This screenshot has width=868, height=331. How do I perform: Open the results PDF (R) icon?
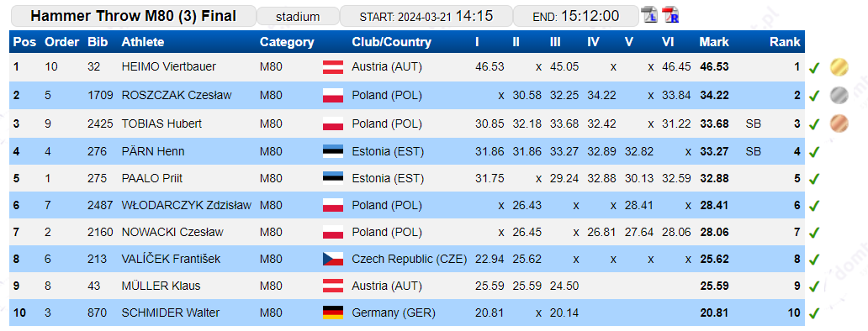coord(670,15)
